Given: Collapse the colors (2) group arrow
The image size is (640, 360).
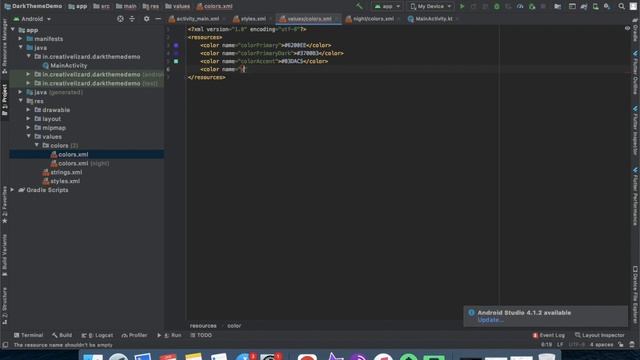Looking at the screenshot, I should (x=37, y=145).
